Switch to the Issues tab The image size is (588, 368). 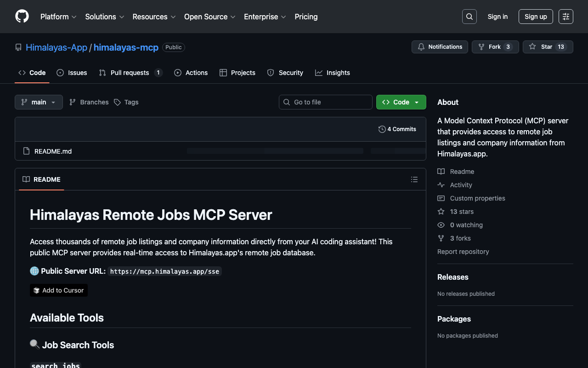(x=72, y=73)
